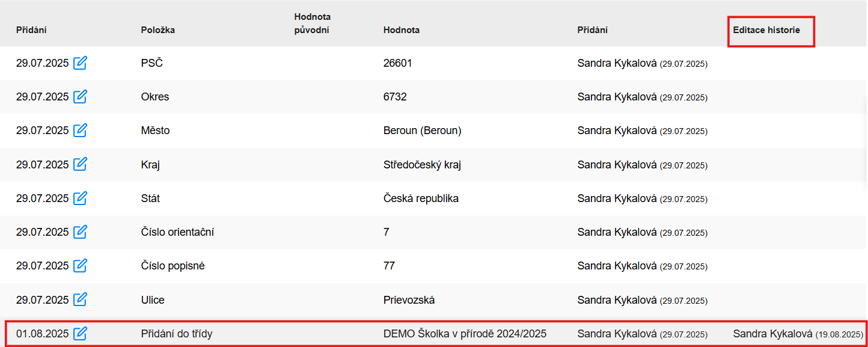Click the Beroun (Beroun) value cell
This screenshot has height=347, width=868.
coord(422,131)
